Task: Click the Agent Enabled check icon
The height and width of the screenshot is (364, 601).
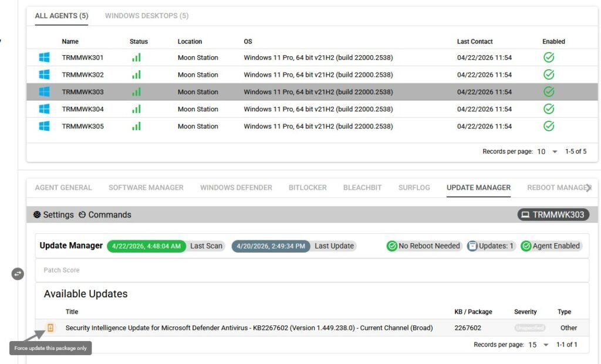Action: pyautogui.click(x=526, y=246)
